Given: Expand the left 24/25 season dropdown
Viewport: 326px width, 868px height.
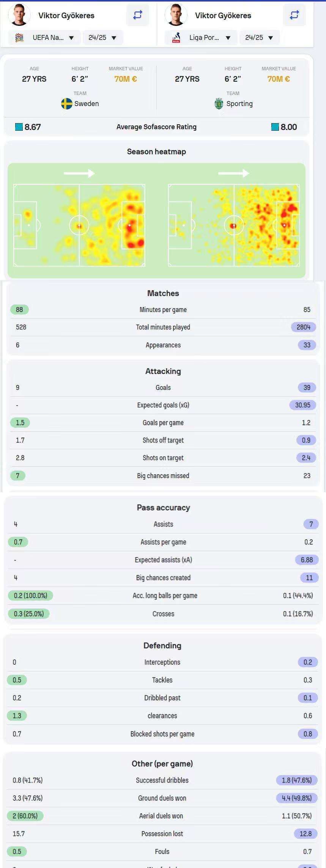Looking at the screenshot, I should [x=103, y=38].
